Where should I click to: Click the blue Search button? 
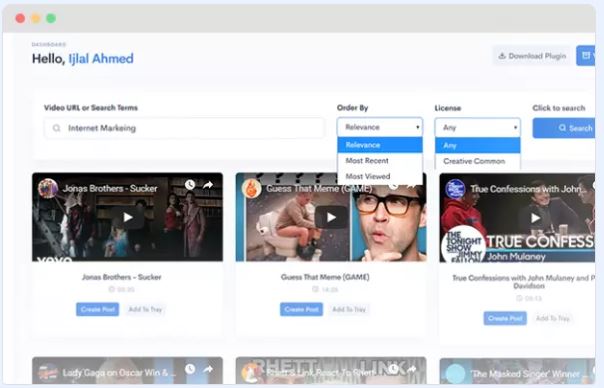[x=564, y=128]
